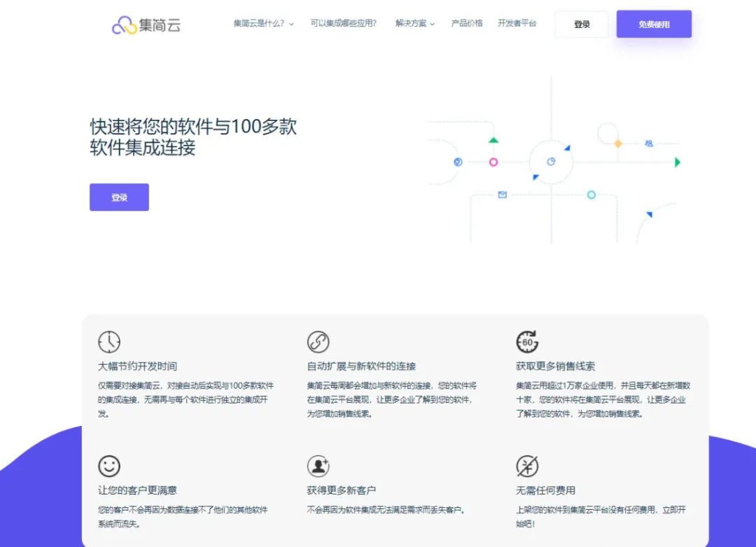Click the purple 登录 button under headline
Screen dimensions: 756x547
point(119,198)
